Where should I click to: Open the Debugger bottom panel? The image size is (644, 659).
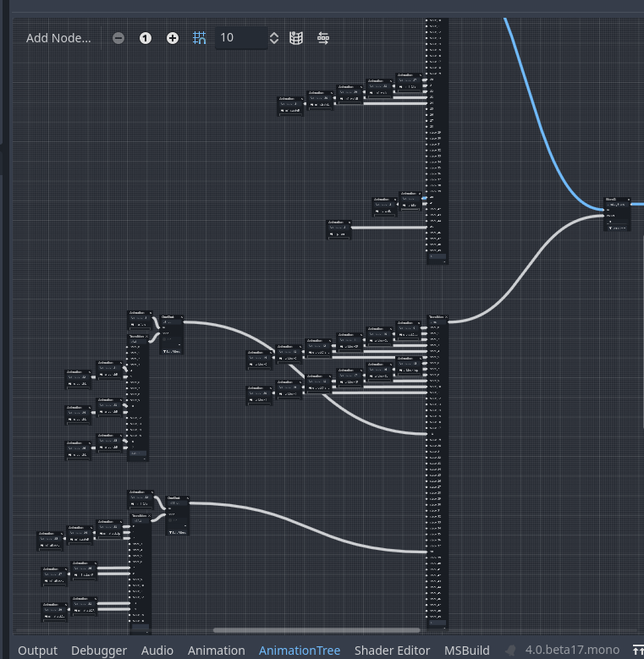tap(99, 651)
